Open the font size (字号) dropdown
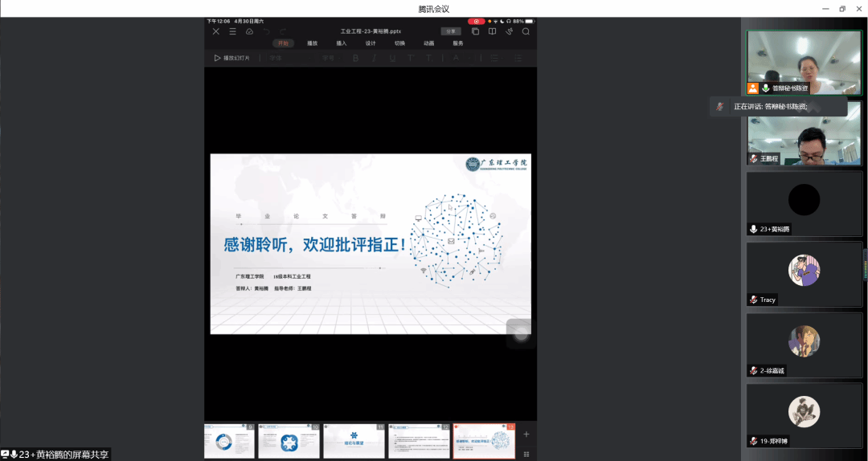Viewport: 868px width, 461px height. pyautogui.click(x=329, y=58)
